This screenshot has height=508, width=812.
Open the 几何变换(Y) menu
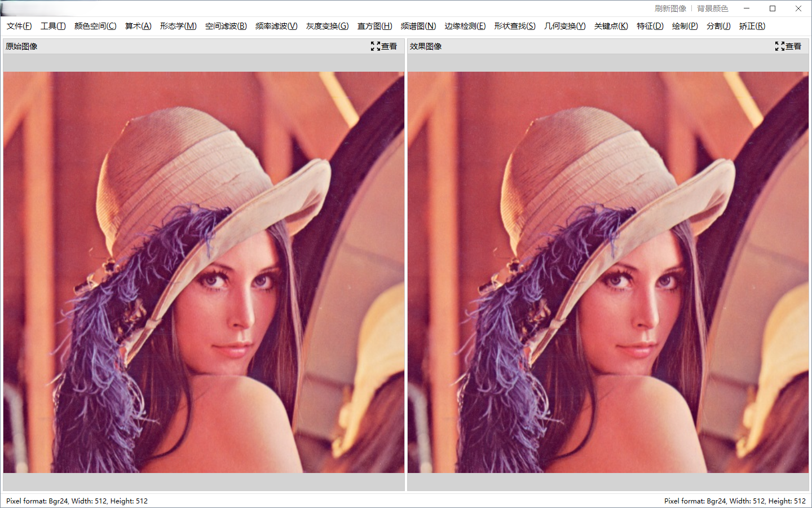pos(565,26)
